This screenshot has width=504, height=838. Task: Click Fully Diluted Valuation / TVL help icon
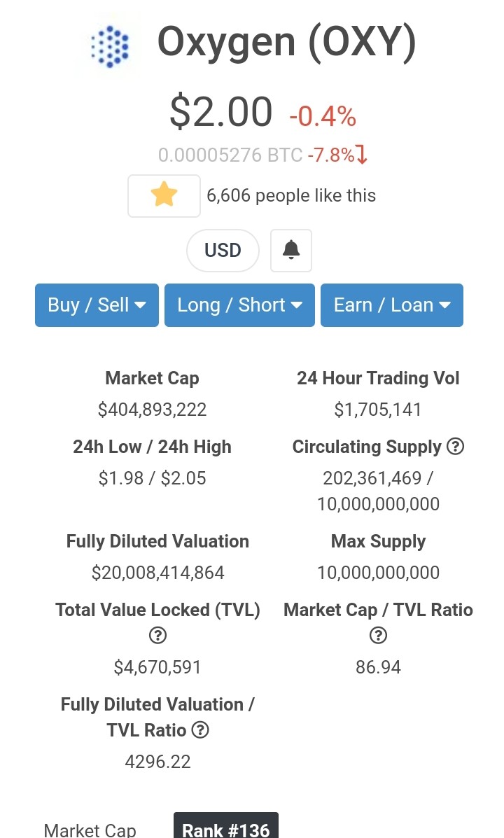point(200,729)
